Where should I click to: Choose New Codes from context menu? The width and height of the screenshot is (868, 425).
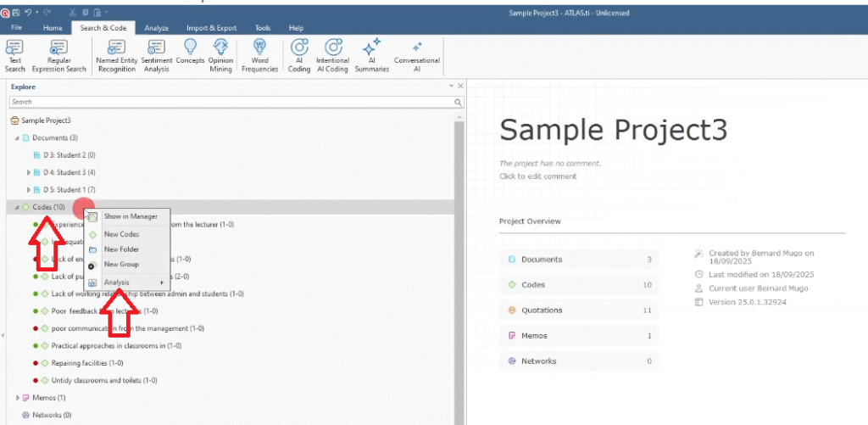(121, 234)
